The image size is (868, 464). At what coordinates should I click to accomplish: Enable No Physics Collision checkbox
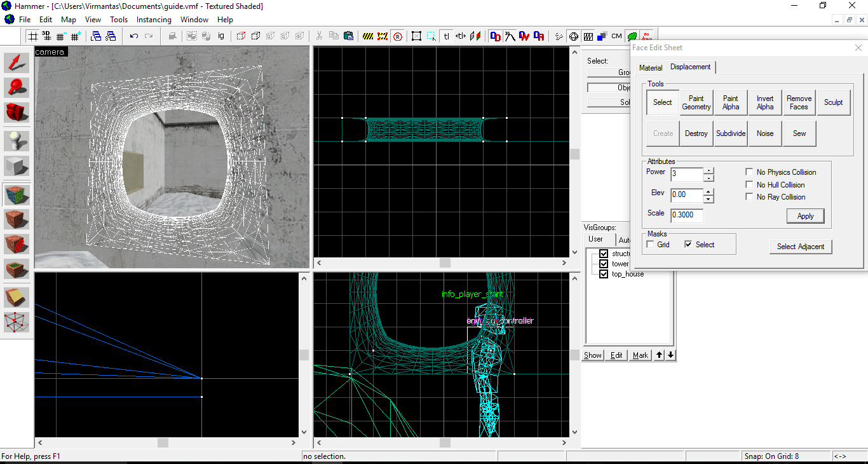tap(749, 172)
